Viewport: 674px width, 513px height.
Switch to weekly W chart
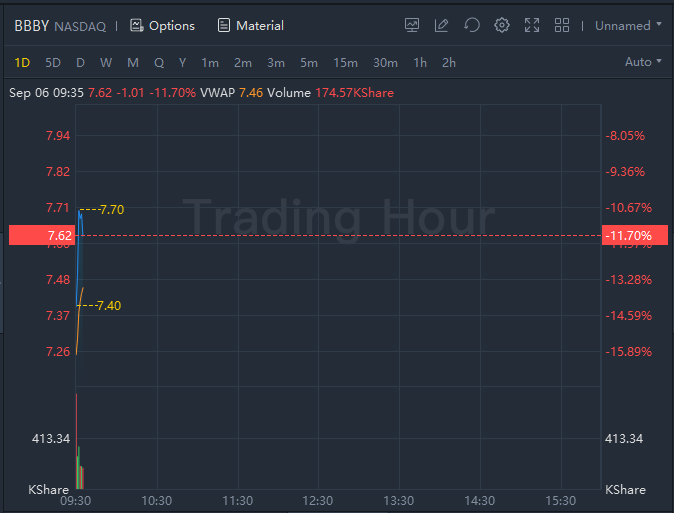point(106,62)
